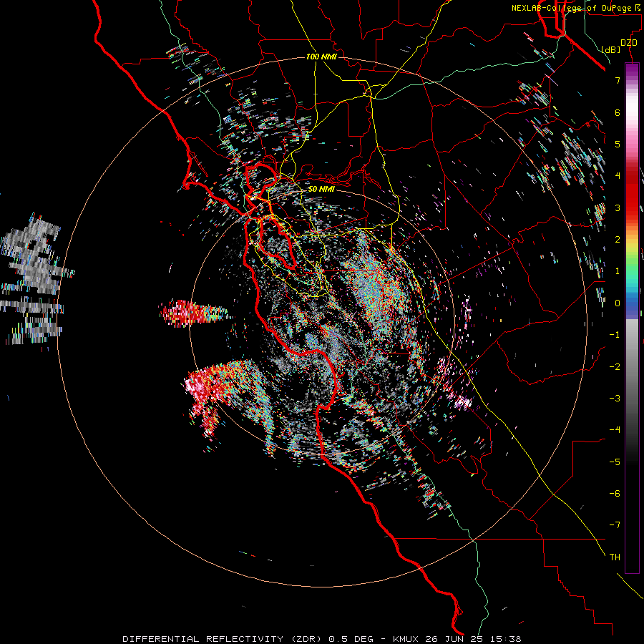Click the -4 value on color scale
The image size is (644, 644).
pos(615,430)
